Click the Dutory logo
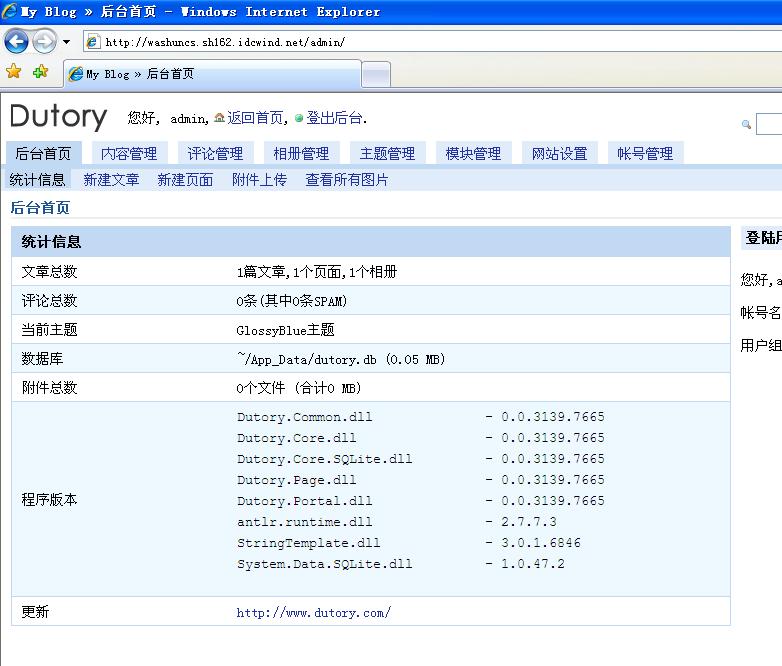This screenshot has width=782, height=666. [58, 117]
